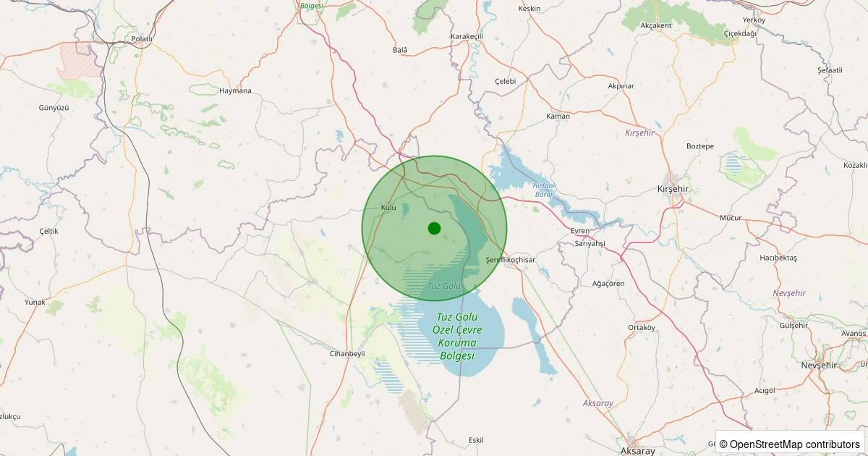Select the Yunak town label
The width and height of the screenshot is (868, 456).
pyautogui.click(x=35, y=303)
